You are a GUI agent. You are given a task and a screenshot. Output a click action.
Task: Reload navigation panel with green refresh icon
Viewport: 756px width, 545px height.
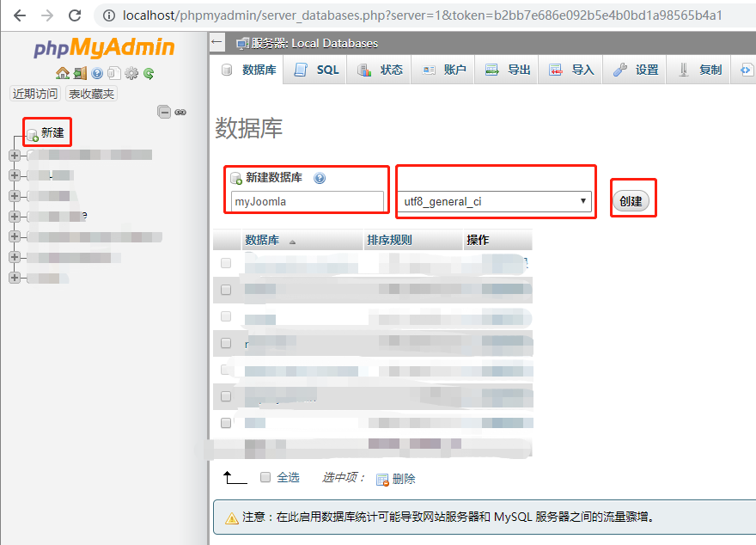pyautogui.click(x=149, y=73)
